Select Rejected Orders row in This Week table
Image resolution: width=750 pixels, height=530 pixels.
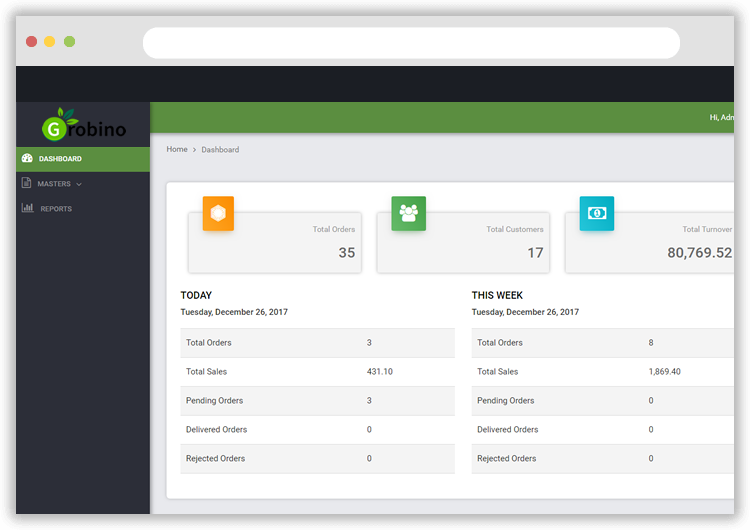[x=603, y=458]
